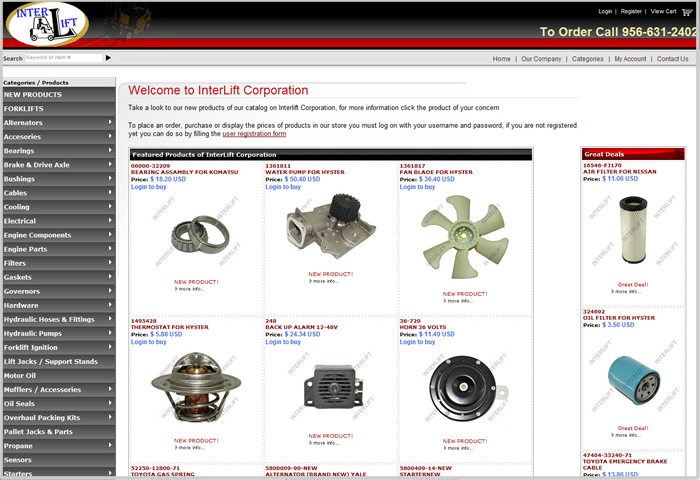Open the Hardware category
The image size is (700, 480).
58,305
